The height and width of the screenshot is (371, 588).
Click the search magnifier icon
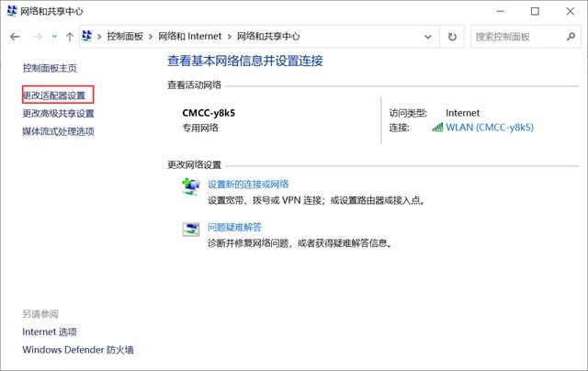[x=571, y=37]
